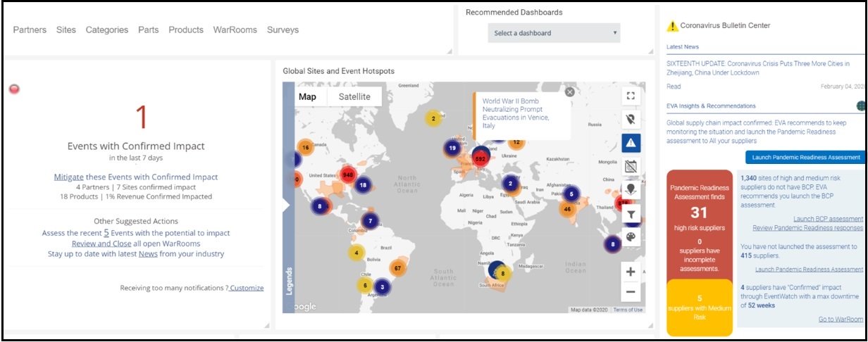Screen dimensions: 868x342
Task: Click the Coronavirus warning triangle icon
Action: (x=672, y=26)
